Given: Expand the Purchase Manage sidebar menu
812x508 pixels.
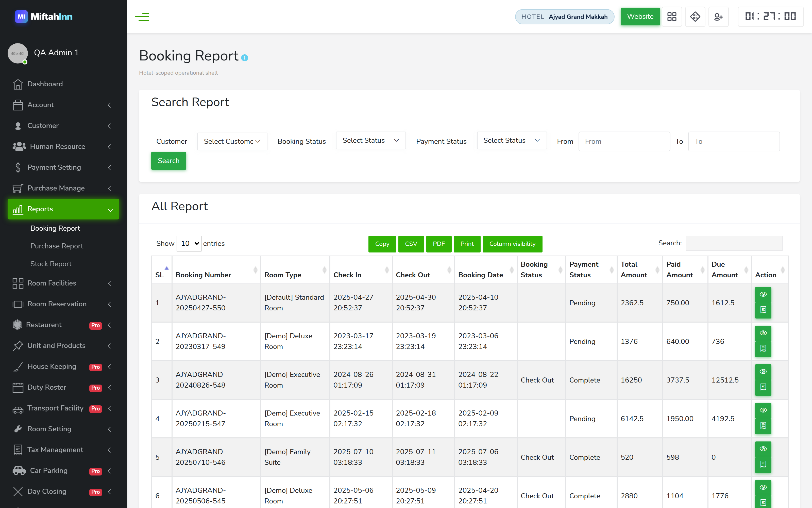Looking at the screenshot, I should coord(63,188).
